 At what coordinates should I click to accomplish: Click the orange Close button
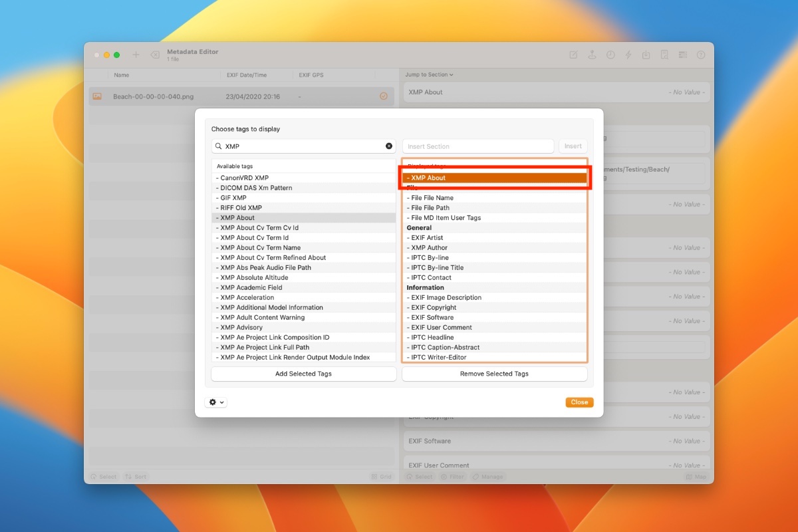coord(579,402)
